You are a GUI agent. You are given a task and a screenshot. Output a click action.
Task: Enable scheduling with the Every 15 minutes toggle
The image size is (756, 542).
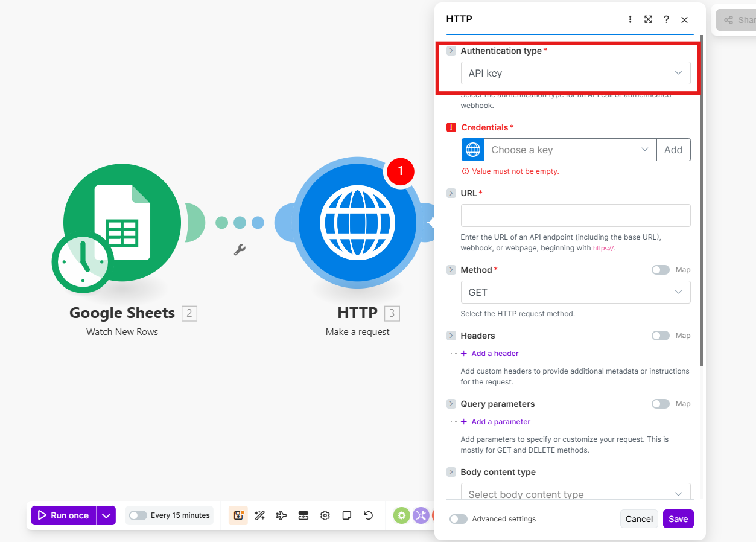[138, 515]
